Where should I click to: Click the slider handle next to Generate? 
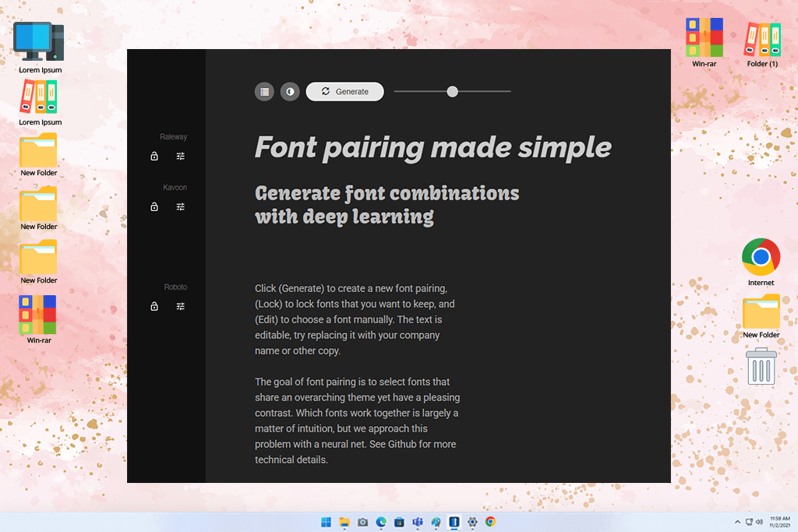coord(452,92)
